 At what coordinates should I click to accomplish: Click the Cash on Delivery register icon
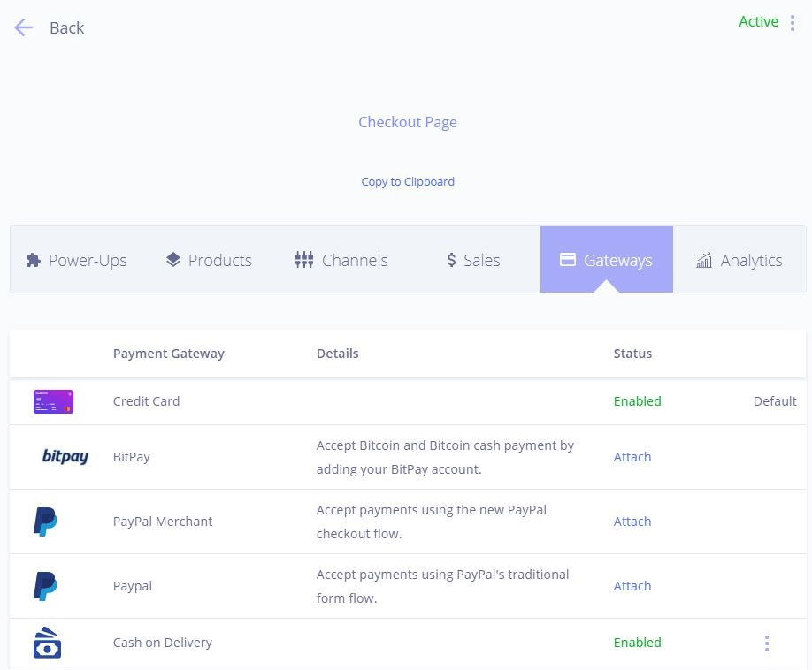pos(47,643)
